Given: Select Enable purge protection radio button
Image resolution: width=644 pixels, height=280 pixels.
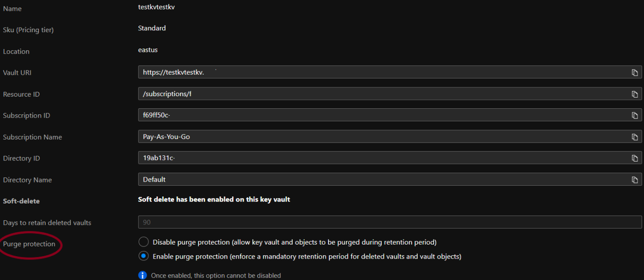Looking at the screenshot, I should (144, 256).
